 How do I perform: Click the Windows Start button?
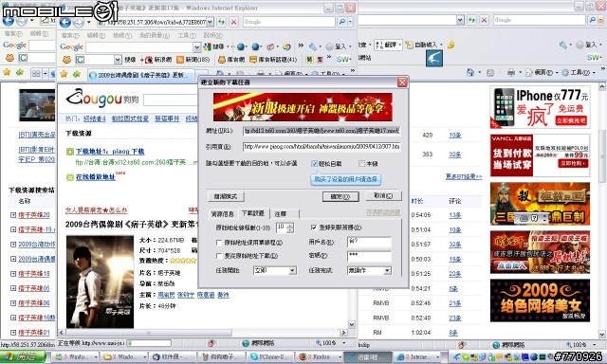(x=23, y=356)
